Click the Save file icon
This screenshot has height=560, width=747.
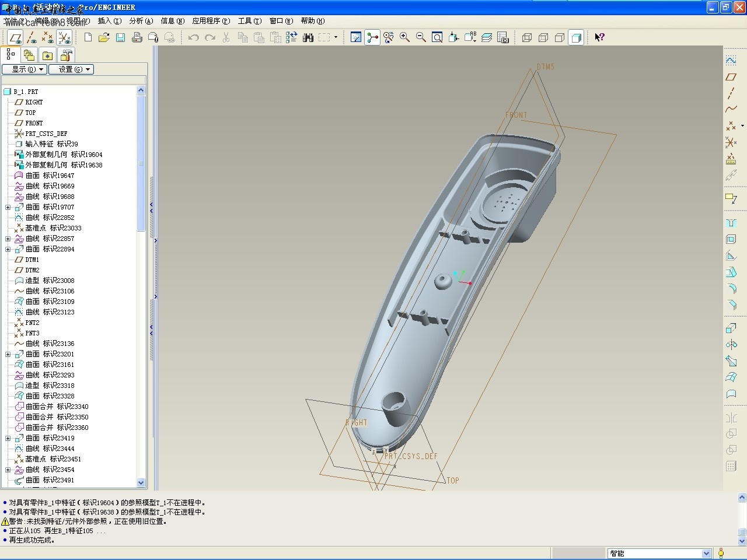point(120,37)
